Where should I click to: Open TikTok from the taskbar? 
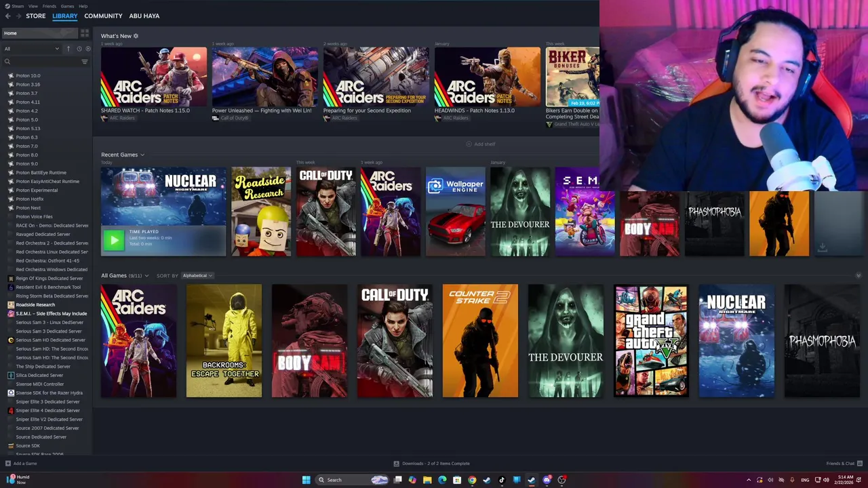pos(502,480)
